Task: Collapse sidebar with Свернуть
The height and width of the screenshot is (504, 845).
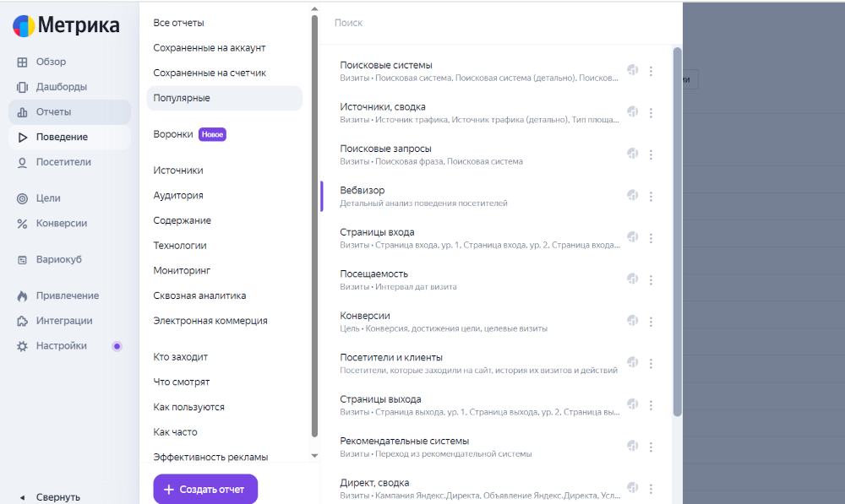Action: click(x=50, y=497)
